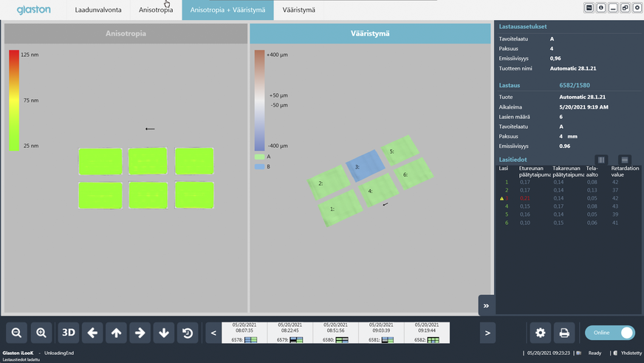Print the current report
The image size is (644, 363).
tap(563, 333)
